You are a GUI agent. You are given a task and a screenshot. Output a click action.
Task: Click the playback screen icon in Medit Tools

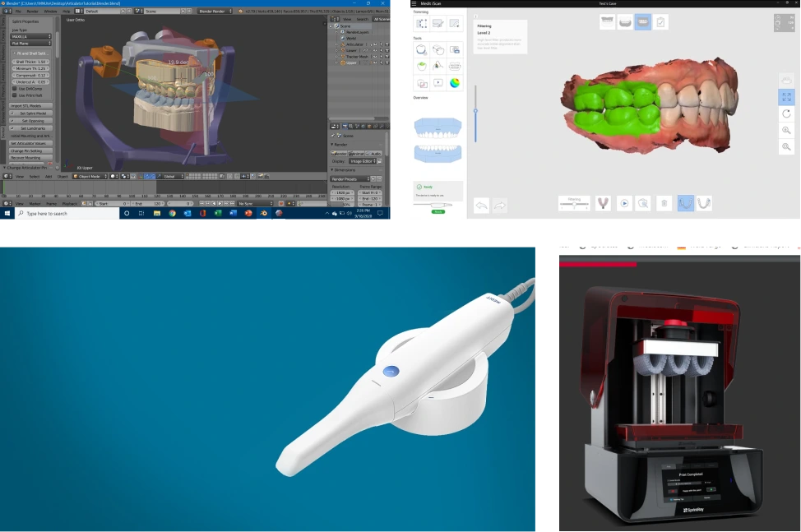[438, 83]
